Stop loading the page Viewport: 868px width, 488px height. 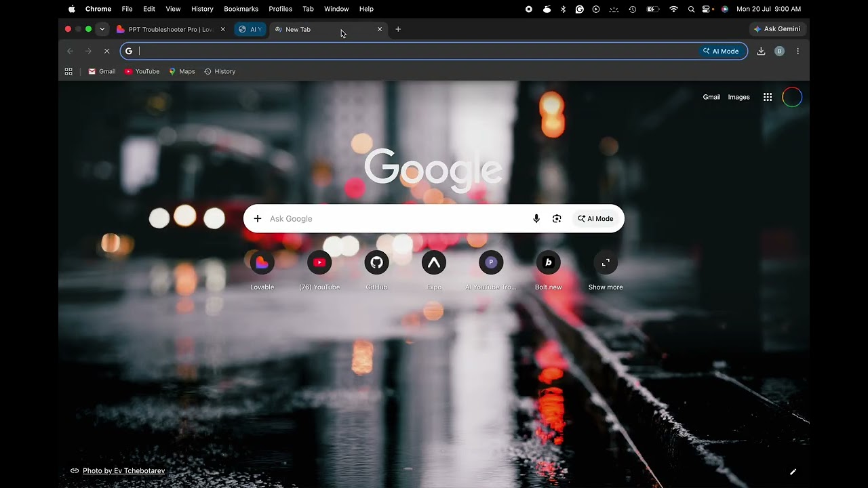(x=106, y=51)
